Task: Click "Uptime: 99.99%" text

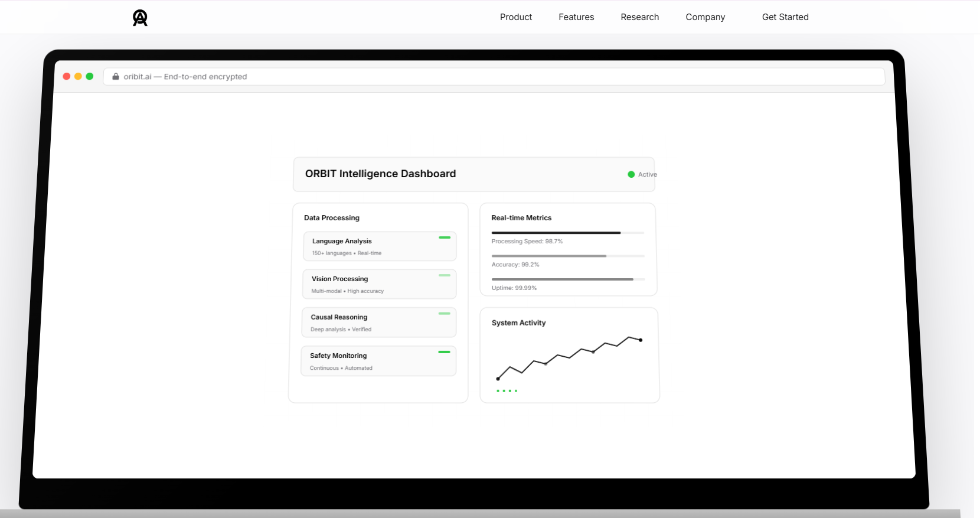Action: point(514,288)
